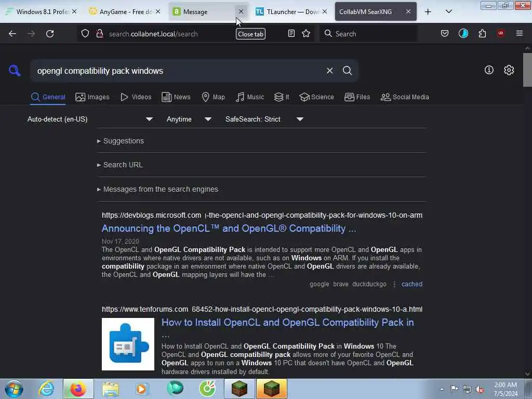Go back to the previous page
The height and width of the screenshot is (399, 532).
pos(12,34)
